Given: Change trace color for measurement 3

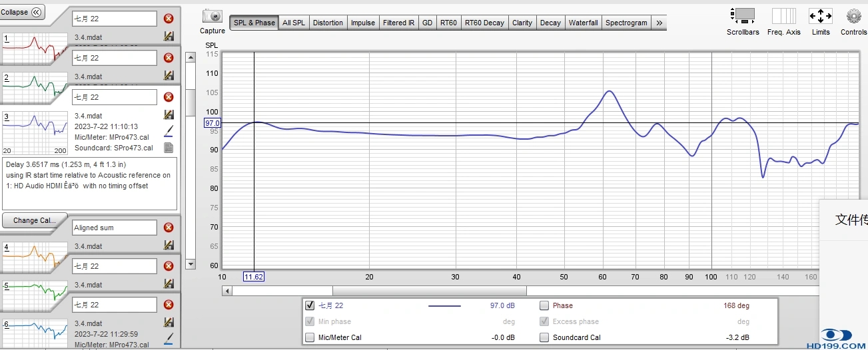Looking at the screenshot, I should coord(169,131).
